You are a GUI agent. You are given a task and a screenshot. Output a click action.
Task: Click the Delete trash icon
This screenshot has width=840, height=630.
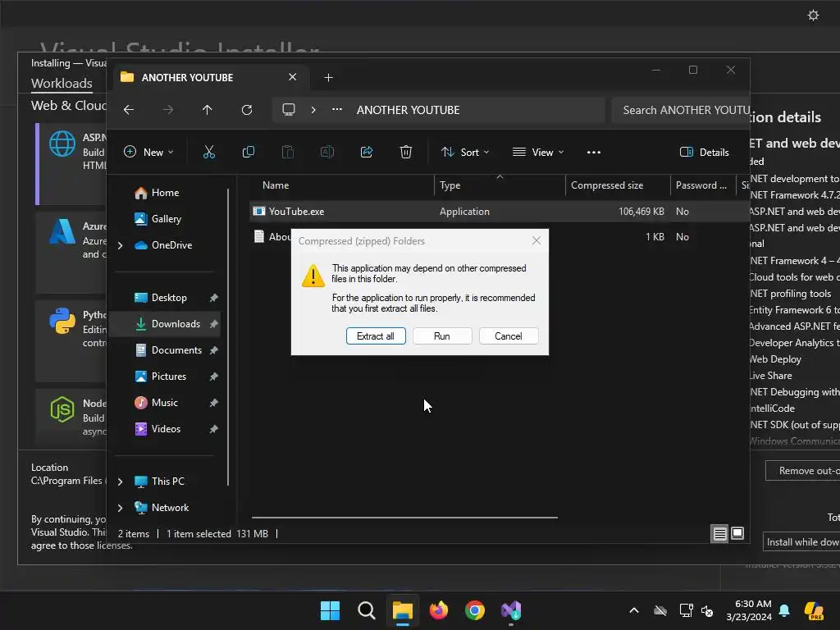406,152
